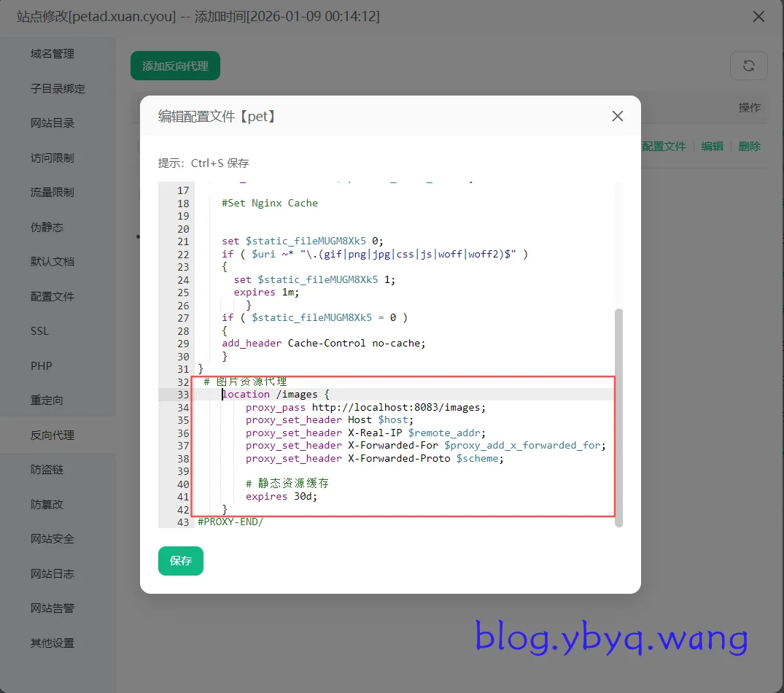Close the edit config file dialog
The height and width of the screenshot is (693, 784).
coord(617,116)
